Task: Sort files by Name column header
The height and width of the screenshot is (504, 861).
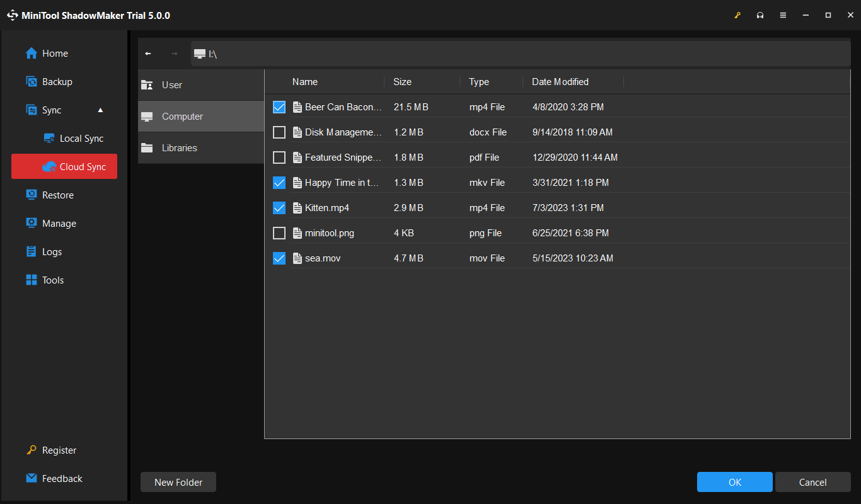Action: point(305,82)
